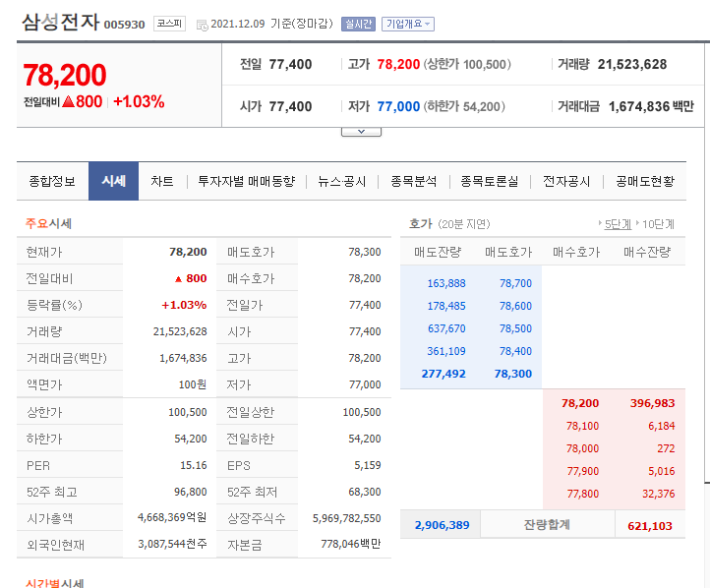Switch to 전자공시 tab
The height and width of the screenshot is (588, 710).
(566, 182)
